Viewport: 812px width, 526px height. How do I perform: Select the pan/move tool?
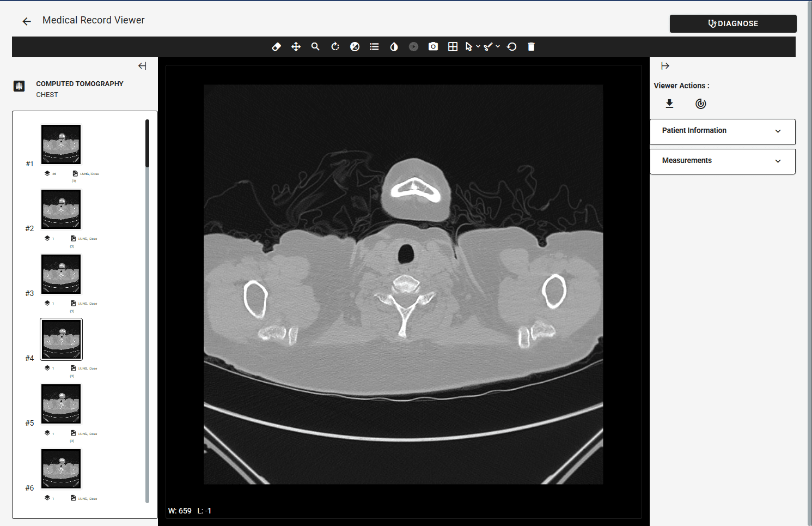pos(296,47)
